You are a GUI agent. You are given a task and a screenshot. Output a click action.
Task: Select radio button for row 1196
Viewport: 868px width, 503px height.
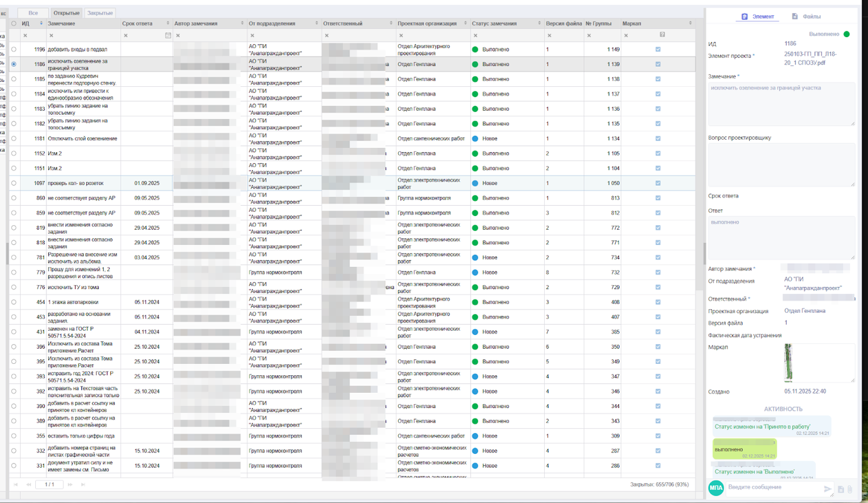14,49
